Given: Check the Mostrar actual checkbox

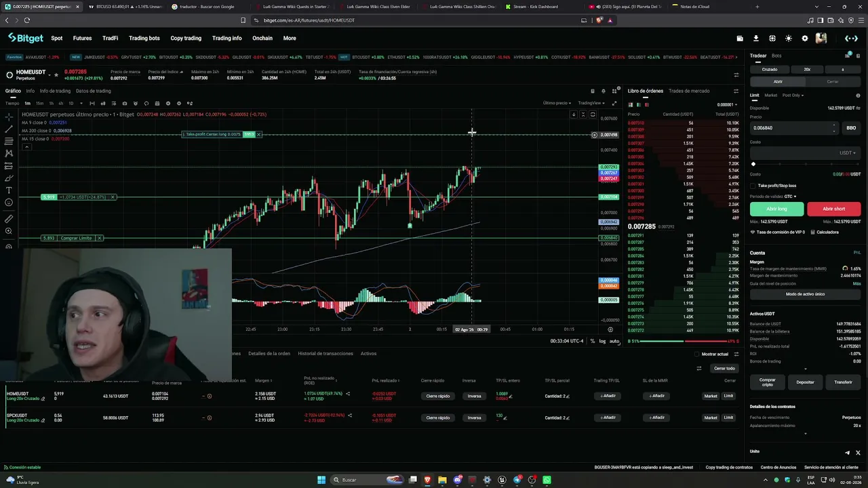Looking at the screenshot, I should click(697, 354).
